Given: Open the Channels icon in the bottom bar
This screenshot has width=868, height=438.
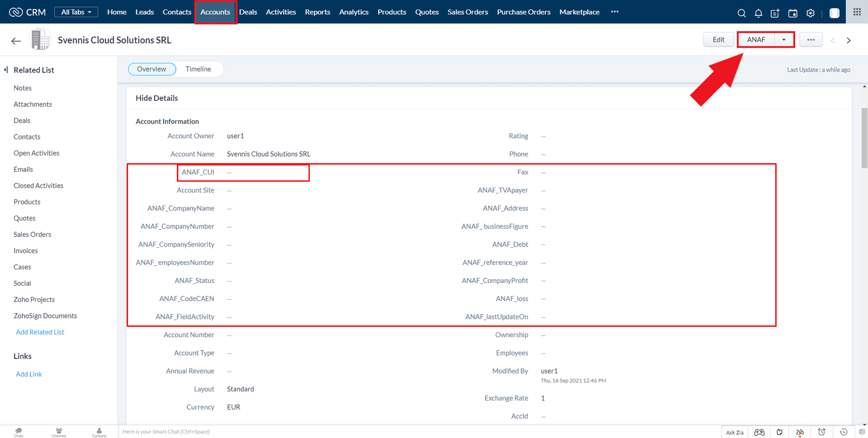Looking at the screenshot, I should [x=59, y=432].
